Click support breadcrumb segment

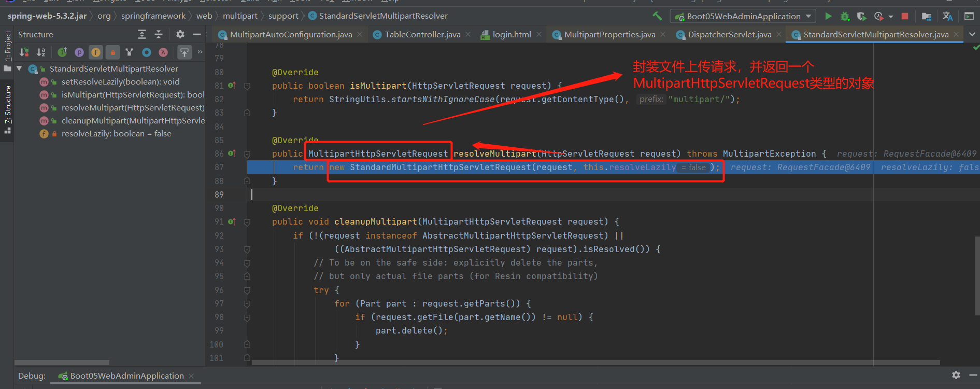click(283, 16)
